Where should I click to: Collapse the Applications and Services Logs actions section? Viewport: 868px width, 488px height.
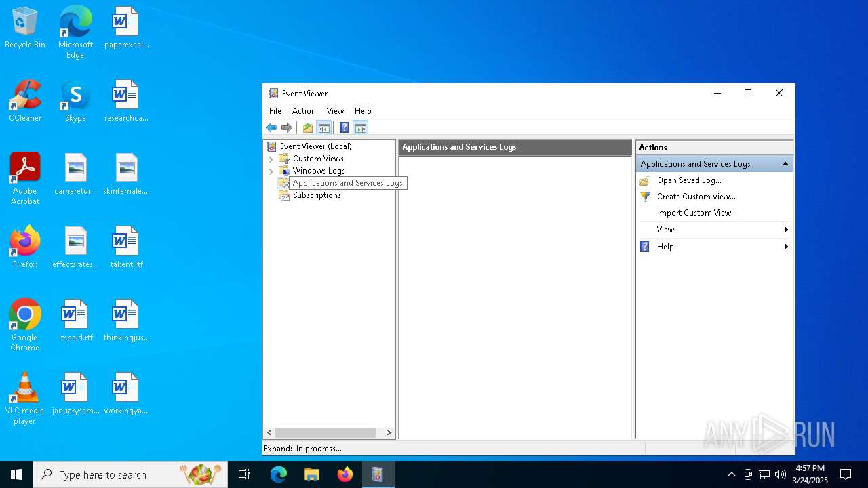point(785,164)
